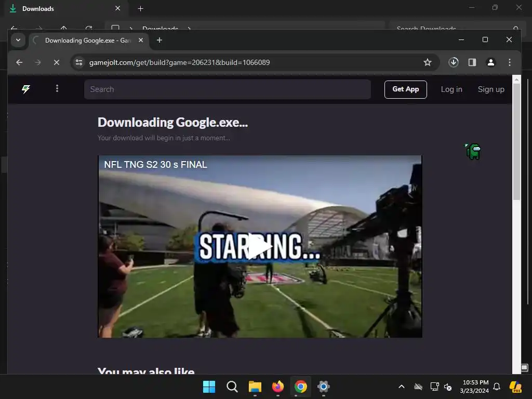
Task: Open Windows Start menu
Action: pos(209,387)
